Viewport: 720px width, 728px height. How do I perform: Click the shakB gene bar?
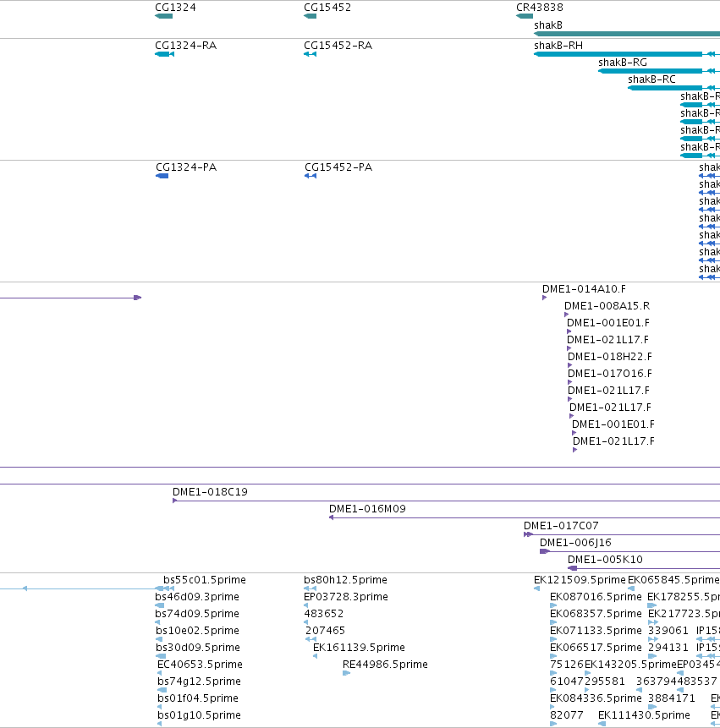627,34
